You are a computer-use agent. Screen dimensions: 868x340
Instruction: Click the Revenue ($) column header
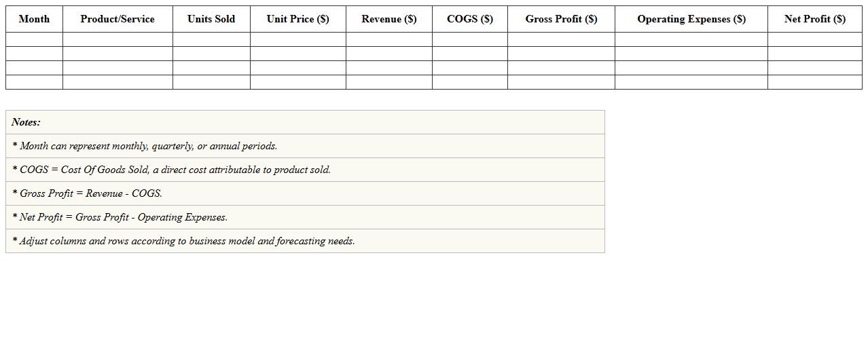pos(388,19)
